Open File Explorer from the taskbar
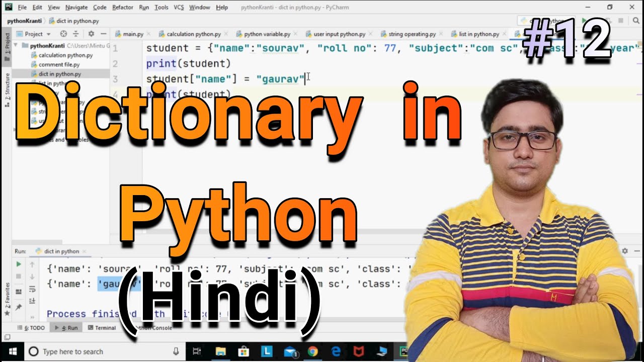 coord(221,351)
